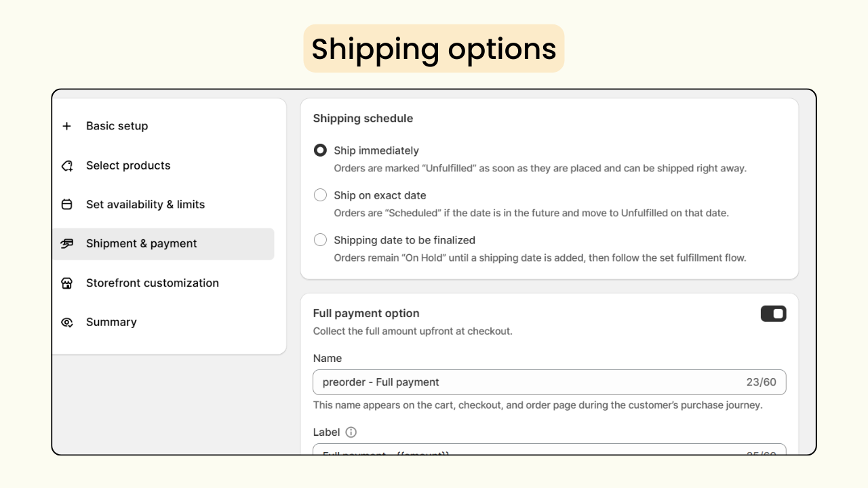The height and width of the screenshot is (488, 868).
Task: Select the storefront icon for customization step
Action: point(66,283)
